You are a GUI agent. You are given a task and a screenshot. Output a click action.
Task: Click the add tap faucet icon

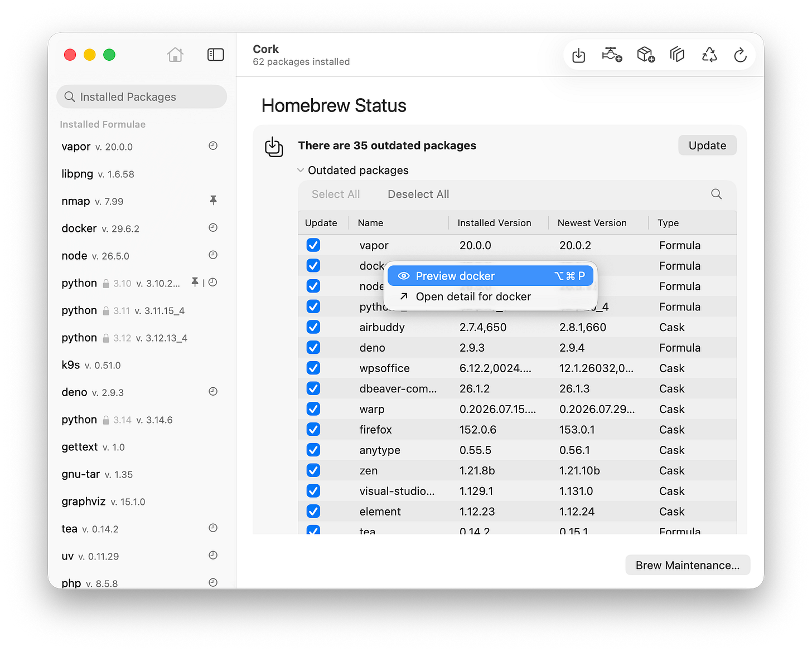point(612,55)
